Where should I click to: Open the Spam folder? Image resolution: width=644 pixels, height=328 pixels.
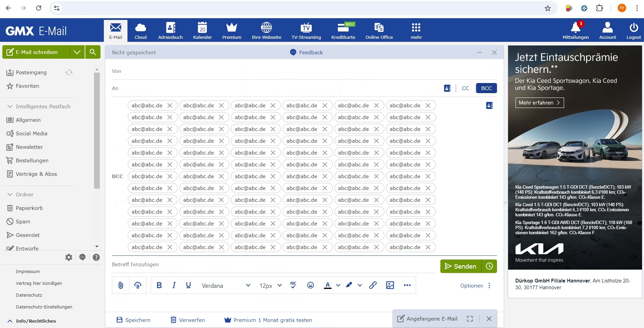tap(23, 221)
